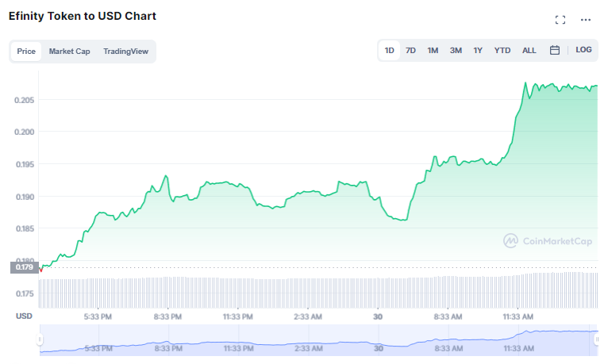Click the mini navigator chart overview
This screenshot has width=608, height=364.
click(318, 340)
